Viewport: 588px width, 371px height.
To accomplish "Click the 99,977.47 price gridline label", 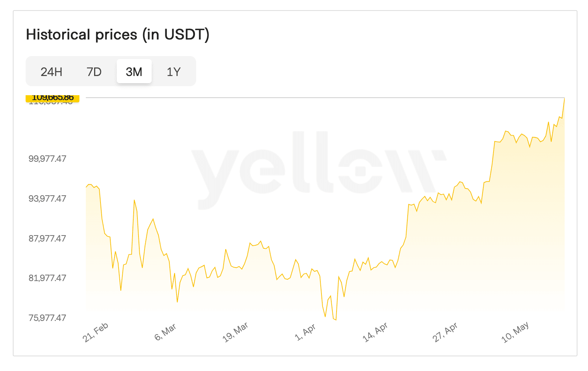I will pos(47,159).
